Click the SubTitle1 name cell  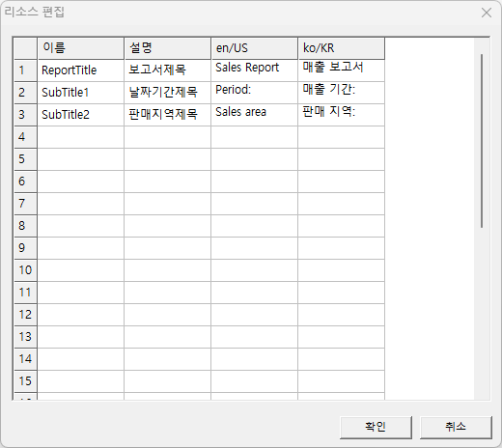coord(81,93)
